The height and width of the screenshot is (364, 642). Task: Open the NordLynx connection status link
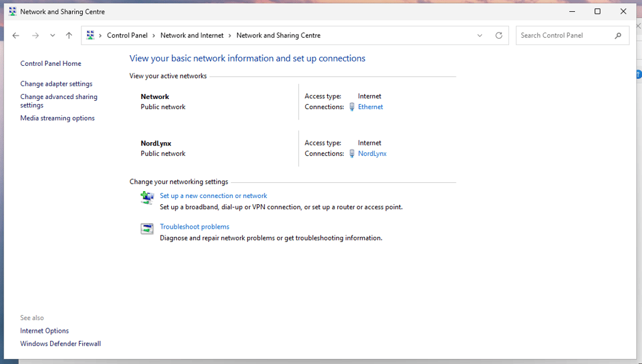372,153
